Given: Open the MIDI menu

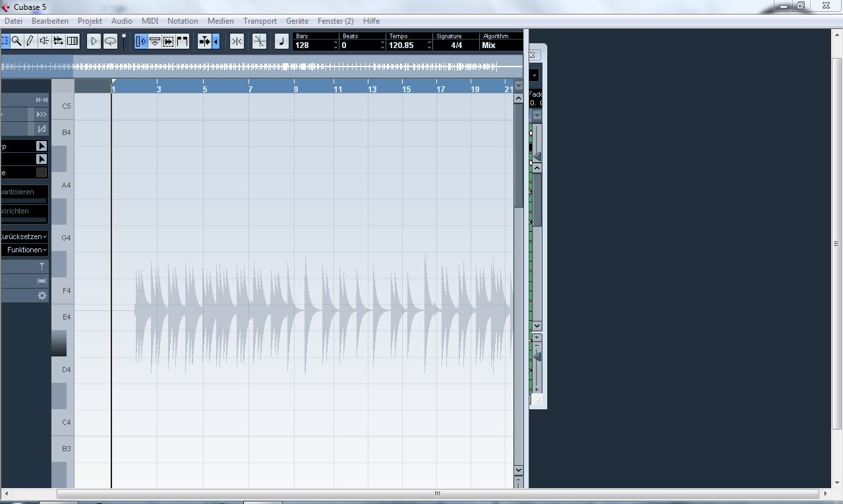Looking at the screenshot, I should coord(150,21).
